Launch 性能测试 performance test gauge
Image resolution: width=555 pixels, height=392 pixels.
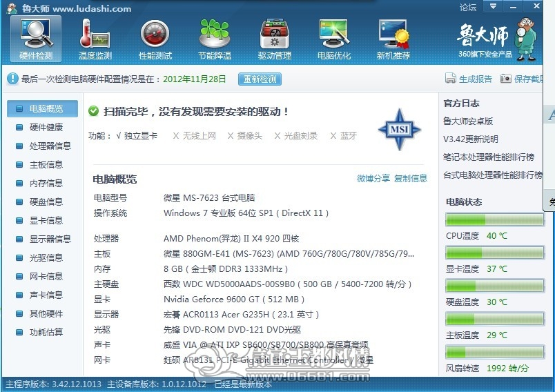155,39
